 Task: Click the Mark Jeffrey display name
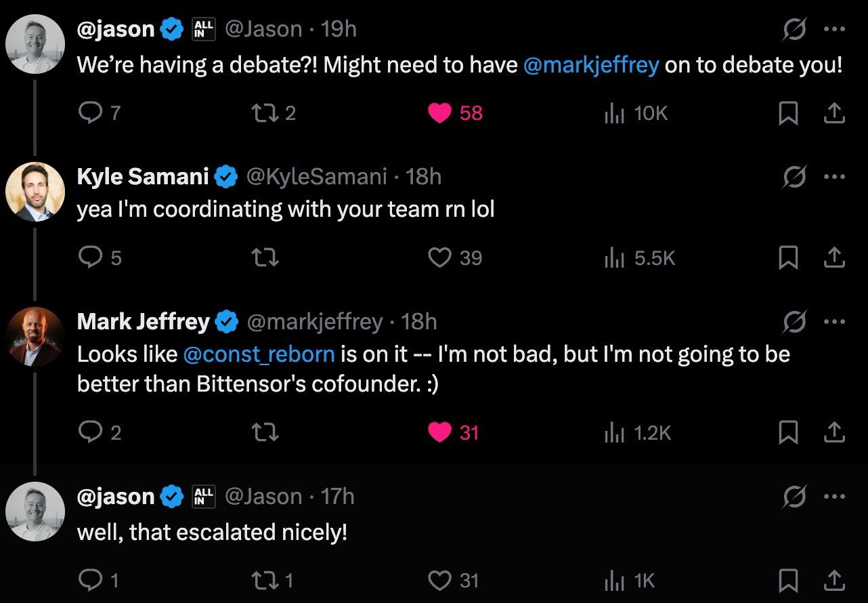(143, 322)
